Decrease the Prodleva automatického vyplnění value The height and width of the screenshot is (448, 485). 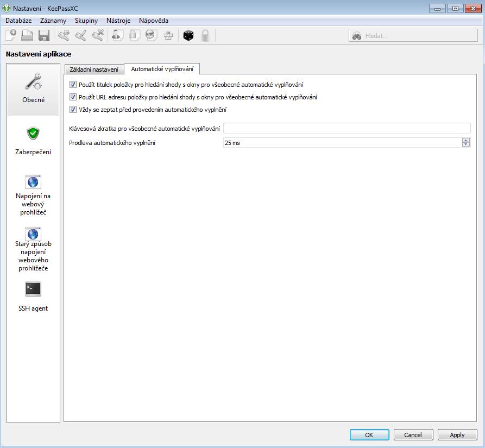click(x=466, y=144)
